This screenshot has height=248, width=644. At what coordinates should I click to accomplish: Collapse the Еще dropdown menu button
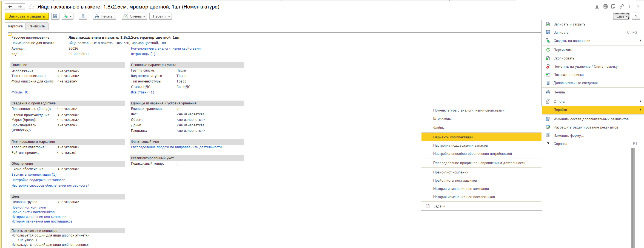pyautogui.click(x=621, y=16)
